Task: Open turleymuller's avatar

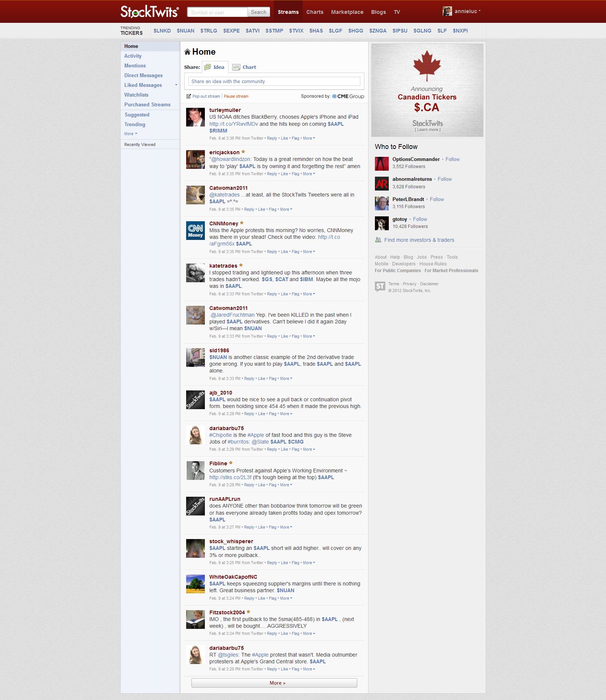Action: click(x=196, y=117)
